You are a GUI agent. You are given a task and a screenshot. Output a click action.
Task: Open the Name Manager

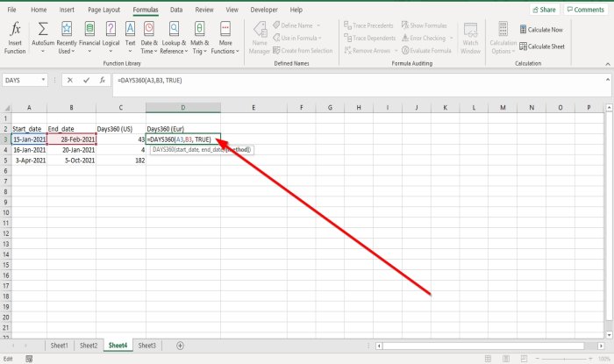click(260, 38)
